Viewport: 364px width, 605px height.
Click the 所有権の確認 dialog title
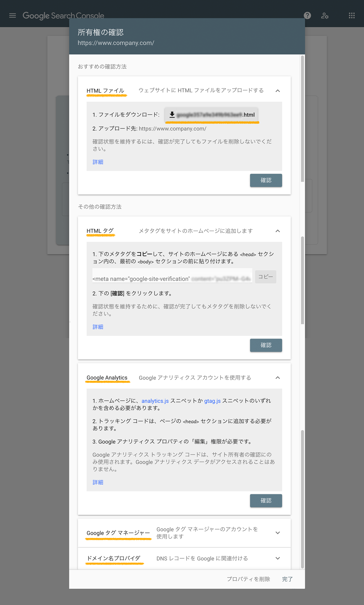101,32
